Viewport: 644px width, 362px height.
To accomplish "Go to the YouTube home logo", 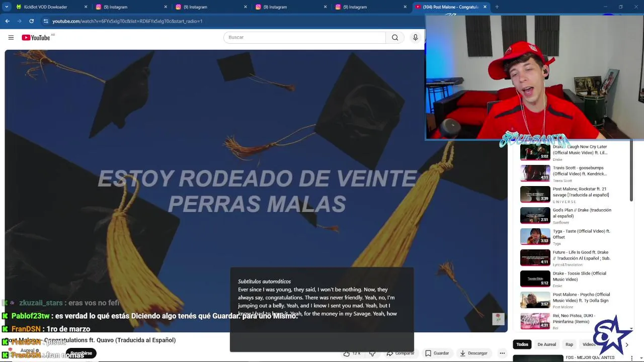I will click(x=36, y=38).
